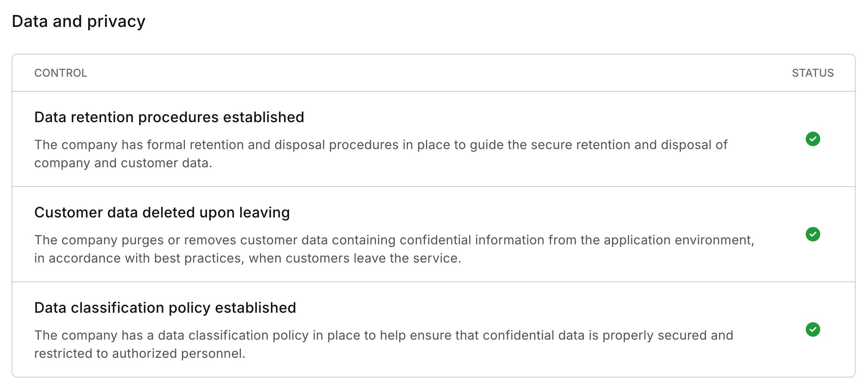Select the first table row about retention
The image size is (868, 392).
click(434, 139)
